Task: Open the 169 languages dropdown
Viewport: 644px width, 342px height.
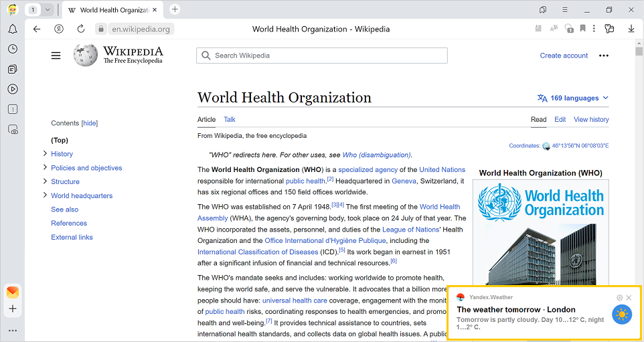Action: [573, 98]
